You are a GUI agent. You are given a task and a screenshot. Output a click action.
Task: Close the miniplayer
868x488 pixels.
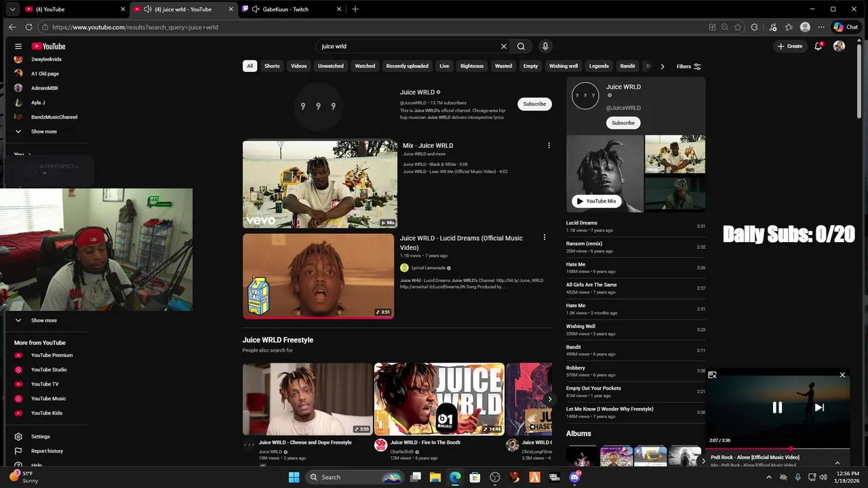pos(842,375)
